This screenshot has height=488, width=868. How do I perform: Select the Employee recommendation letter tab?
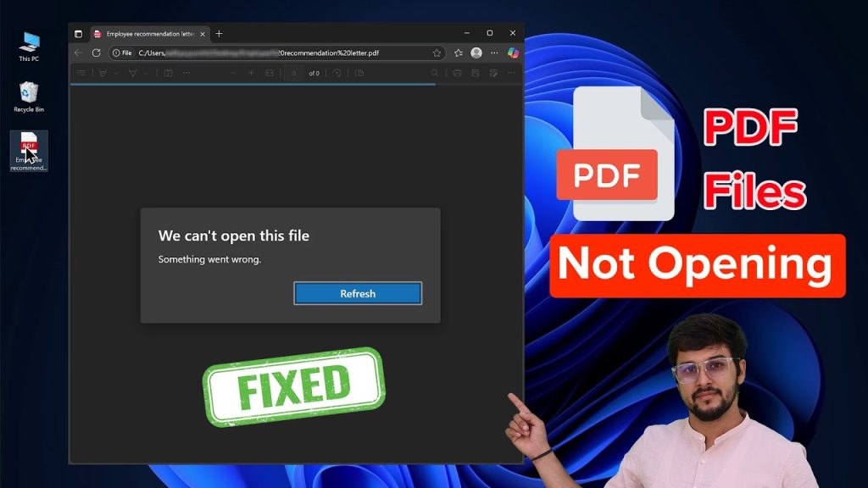pyautogui.click(x=149, y=34)
